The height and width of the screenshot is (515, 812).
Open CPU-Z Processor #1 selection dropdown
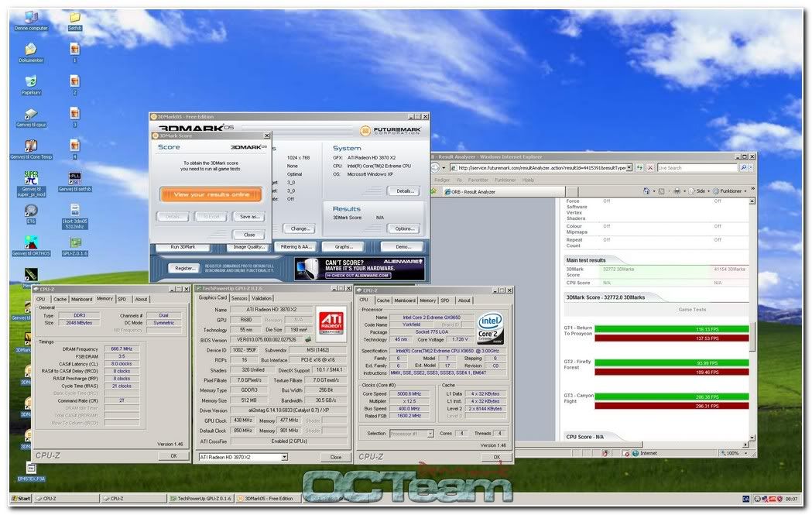pyautogui.click(x=430, y=433)
